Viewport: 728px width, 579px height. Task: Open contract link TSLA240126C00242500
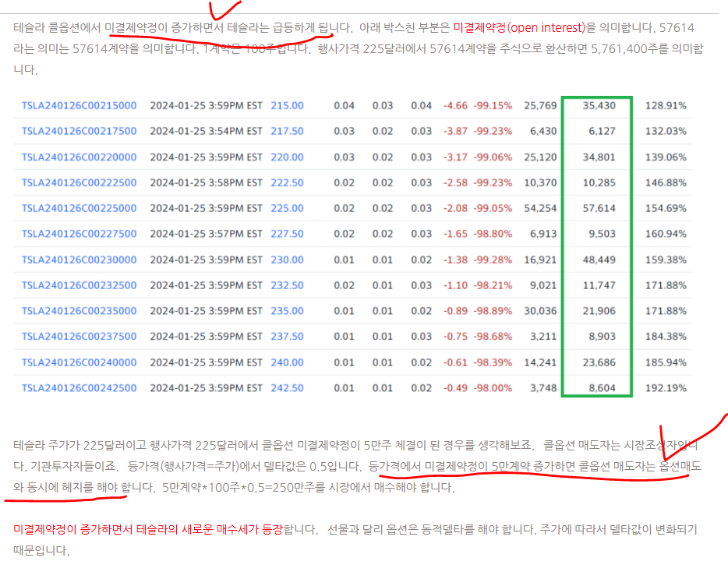tap(80, 388)
